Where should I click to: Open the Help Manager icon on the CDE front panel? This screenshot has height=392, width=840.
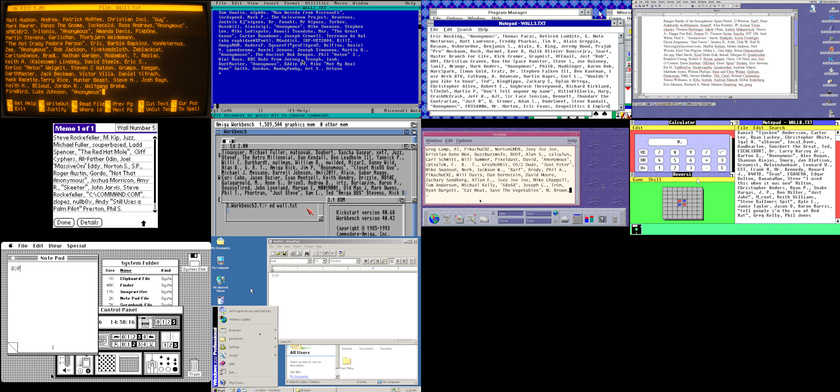pyautogui.click(x=602, y=219)
